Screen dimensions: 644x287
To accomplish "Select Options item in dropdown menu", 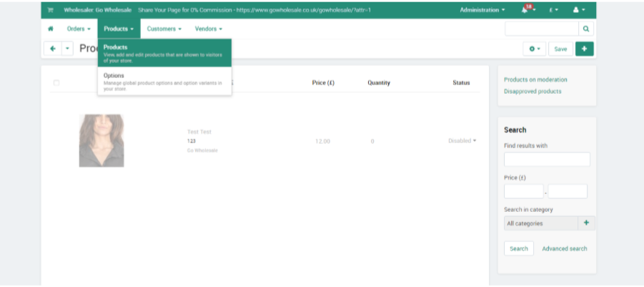I will point(164,82).
